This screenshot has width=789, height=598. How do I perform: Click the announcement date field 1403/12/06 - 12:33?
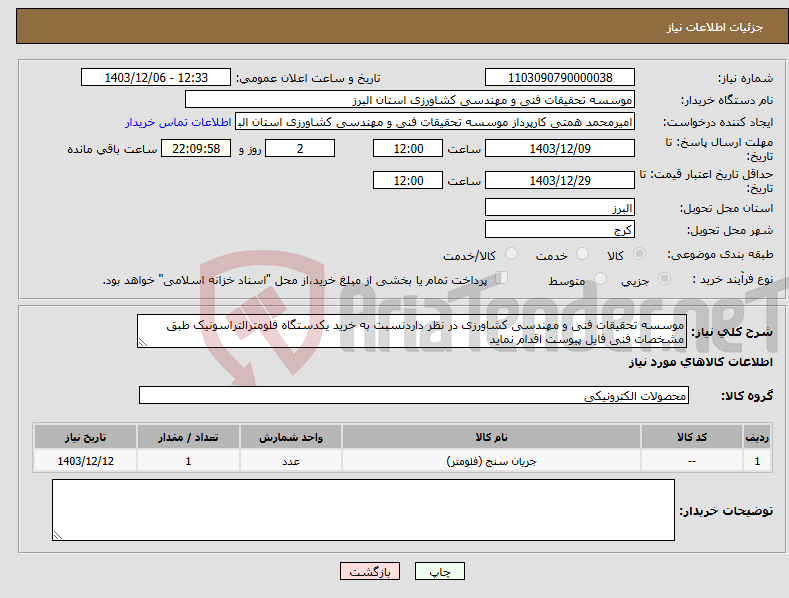(x=155, y=78)
